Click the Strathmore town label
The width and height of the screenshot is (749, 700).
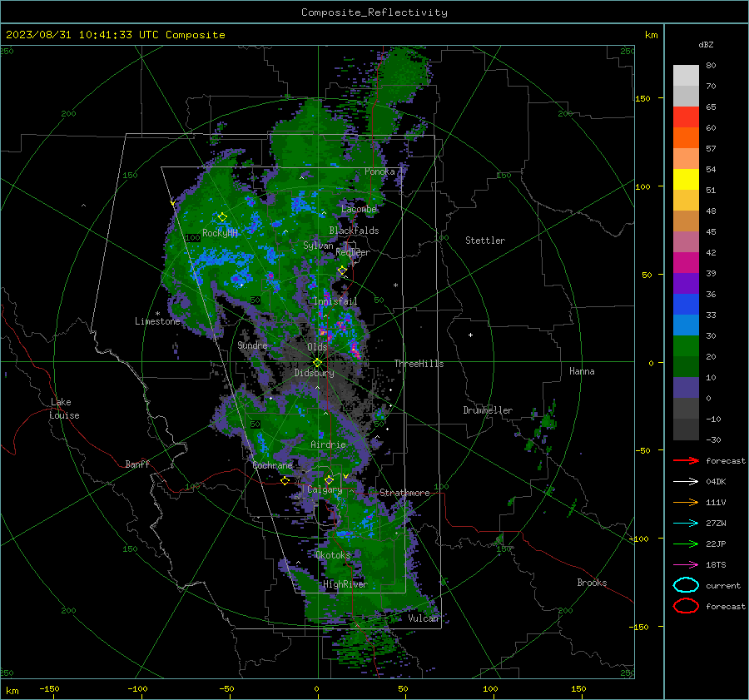tap(404, 493)
